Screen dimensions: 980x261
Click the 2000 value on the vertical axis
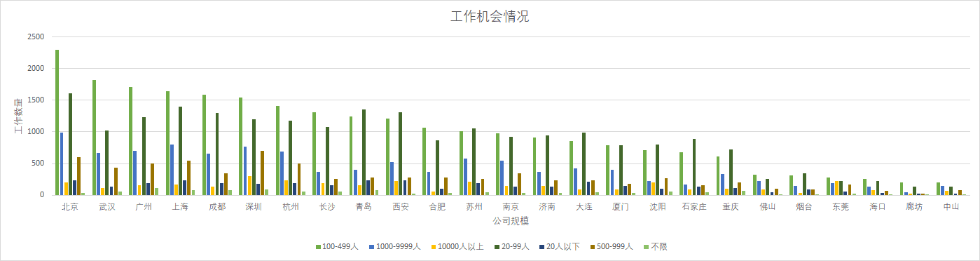[x=36, y=68]
